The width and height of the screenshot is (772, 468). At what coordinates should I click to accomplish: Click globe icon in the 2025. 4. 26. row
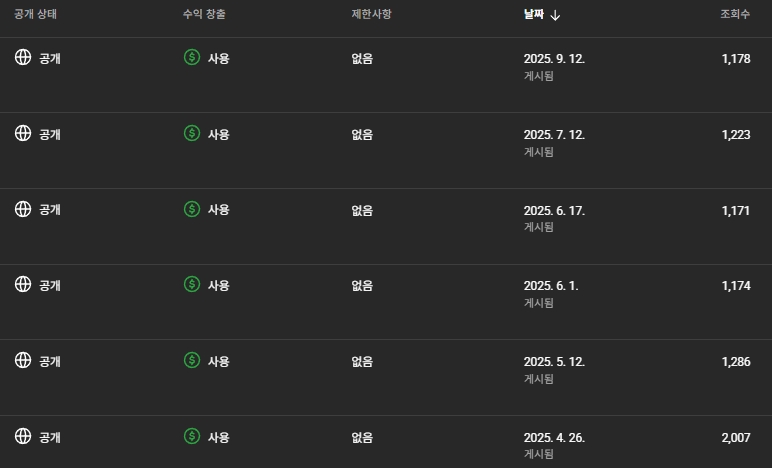tap(23, 436)
